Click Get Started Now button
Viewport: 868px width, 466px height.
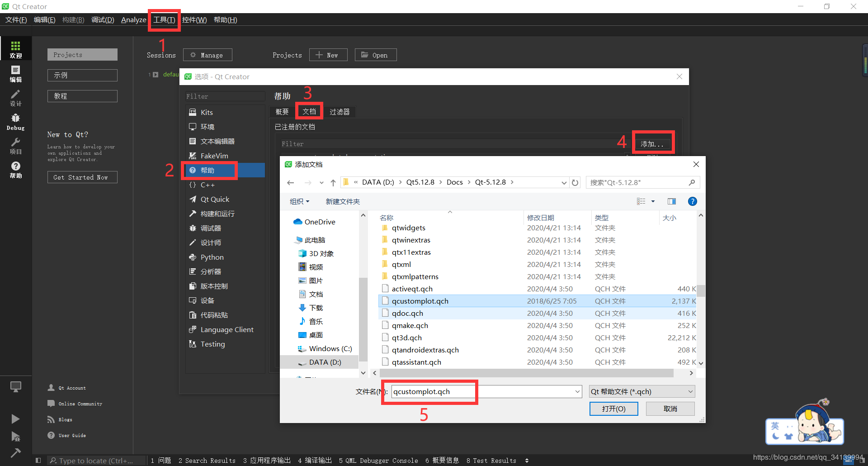(82, 177)
